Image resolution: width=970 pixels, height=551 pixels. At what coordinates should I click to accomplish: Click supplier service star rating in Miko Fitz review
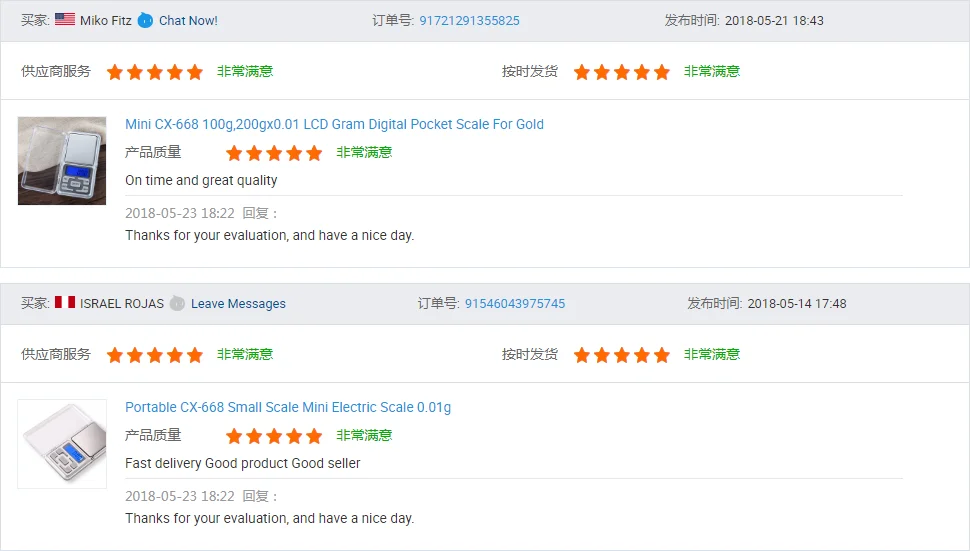pos(155,72)
